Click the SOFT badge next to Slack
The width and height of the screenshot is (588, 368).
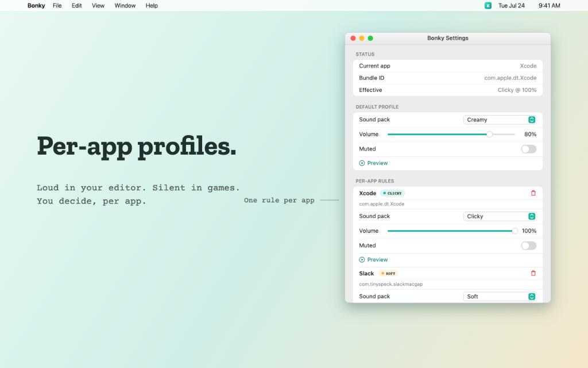click(x=388, y=273)
